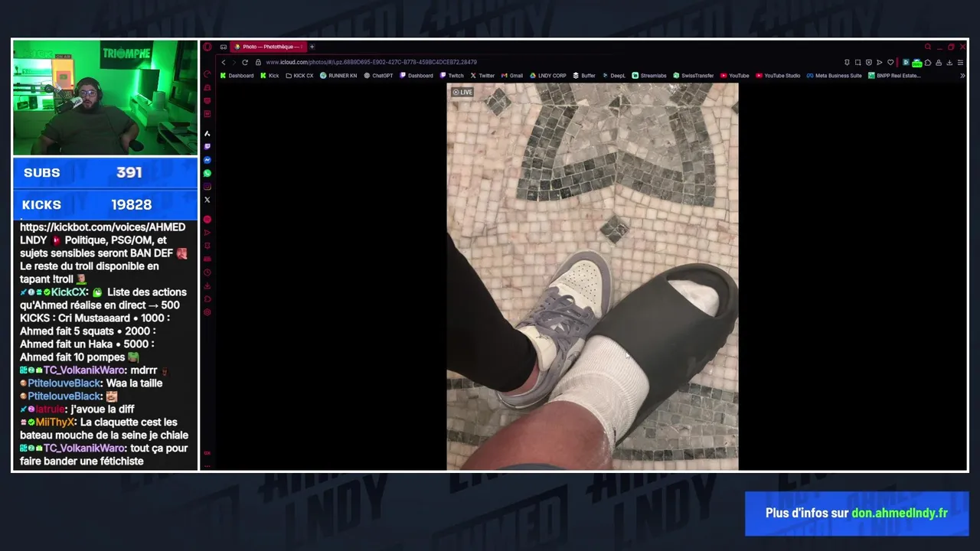The height and width of the screenshot is (551, 980).
Task: Click the latrule username in chat
Action: [51, 409]
